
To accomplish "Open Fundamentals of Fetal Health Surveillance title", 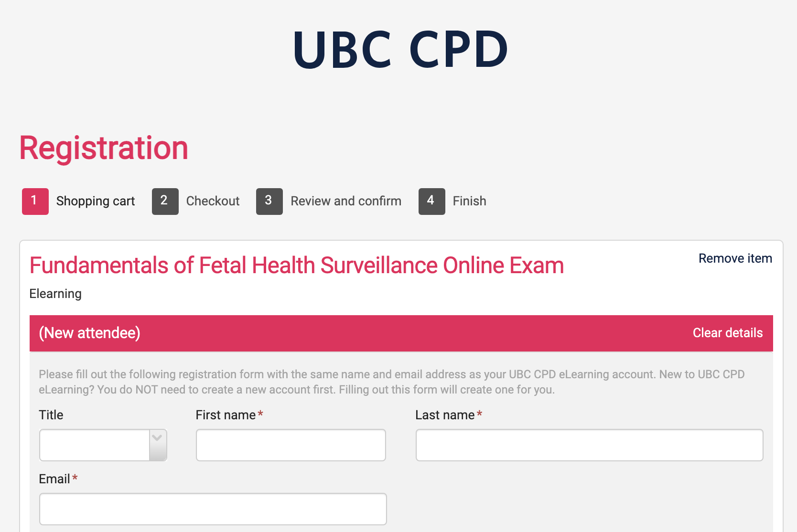I will tap(296, 266).
